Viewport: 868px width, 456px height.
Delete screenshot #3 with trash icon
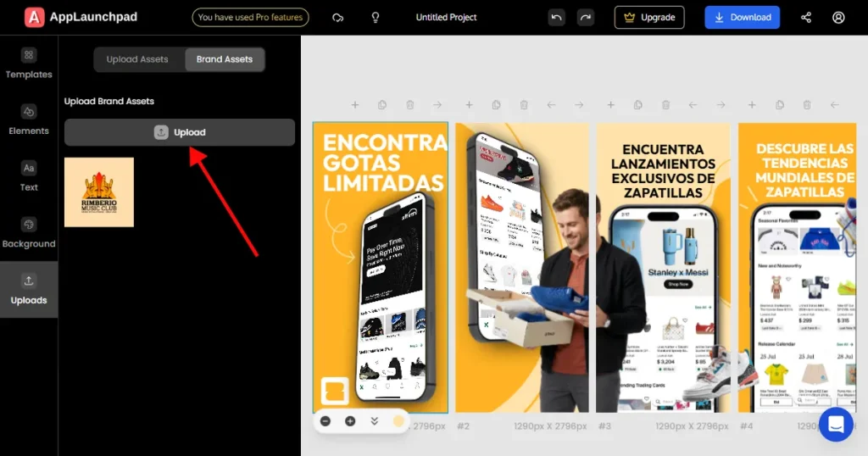coord(665,104)
